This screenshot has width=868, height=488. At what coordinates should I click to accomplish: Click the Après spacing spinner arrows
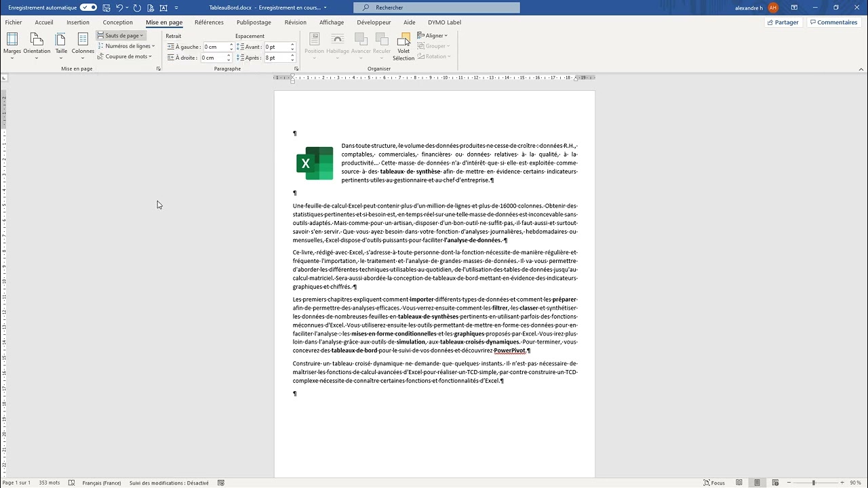pos(292,58)
